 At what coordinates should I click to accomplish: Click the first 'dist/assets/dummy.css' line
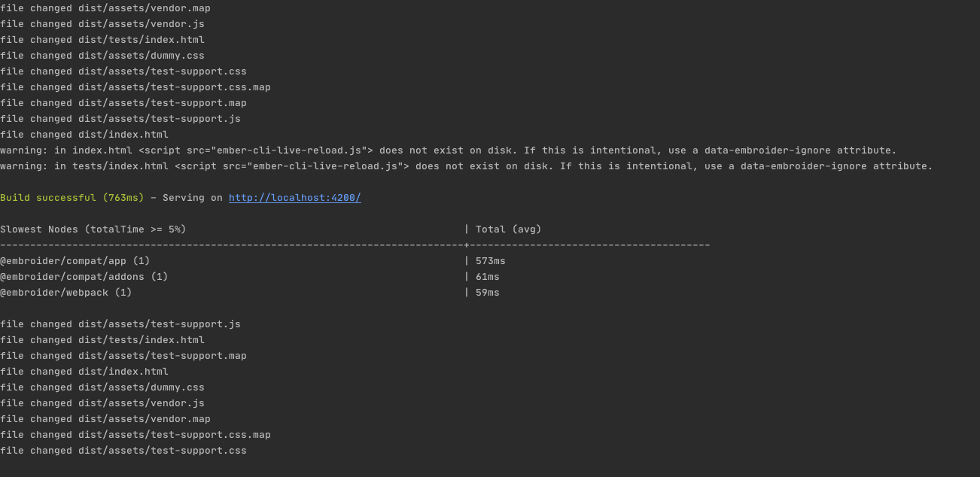pos(102,56)
